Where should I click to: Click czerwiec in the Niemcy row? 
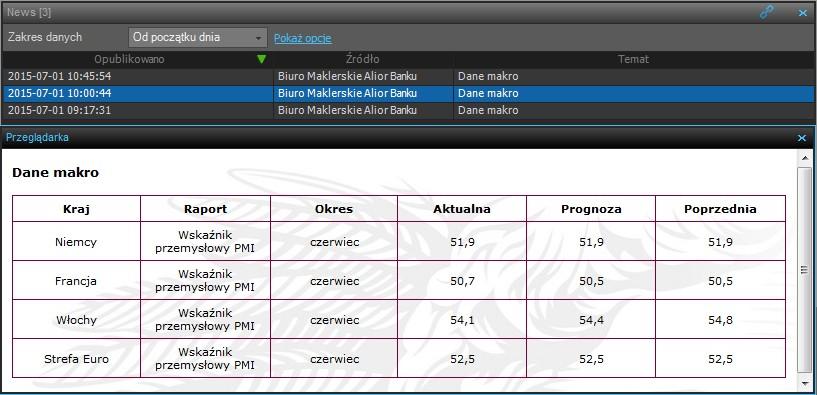pos(335,242)
